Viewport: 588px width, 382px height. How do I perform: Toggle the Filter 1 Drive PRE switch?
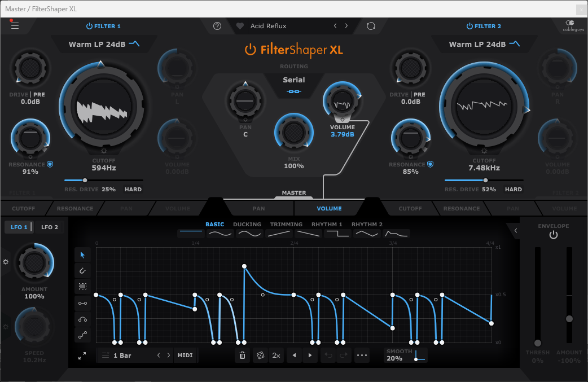pyautogui.click(x=39, y=94)
